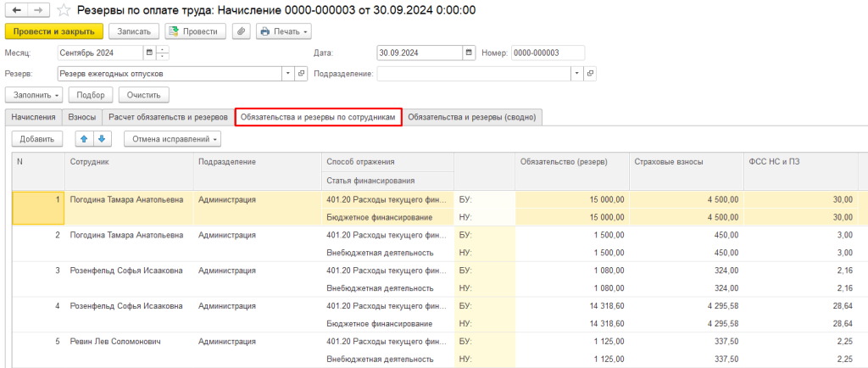868x368 pixels.
Task: Open calendar picker for Месяц field
Action: [x=150, y=53]
